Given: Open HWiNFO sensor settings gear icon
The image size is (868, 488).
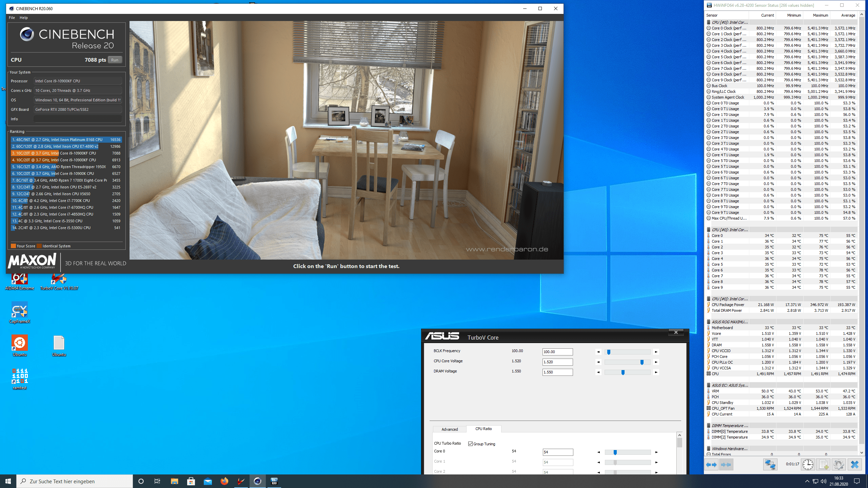Looking at the screenshot, I should click(839, 465).
